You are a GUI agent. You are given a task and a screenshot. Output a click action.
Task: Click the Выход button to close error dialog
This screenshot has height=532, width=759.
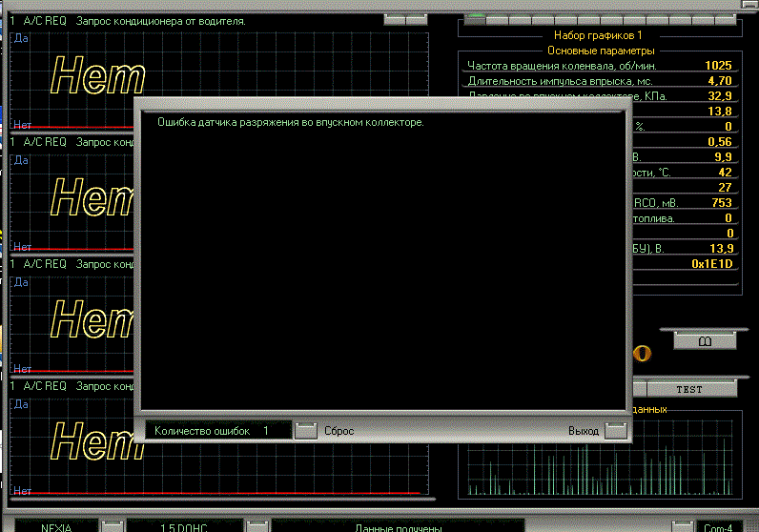pyautogui.click(x=616, y=430)
